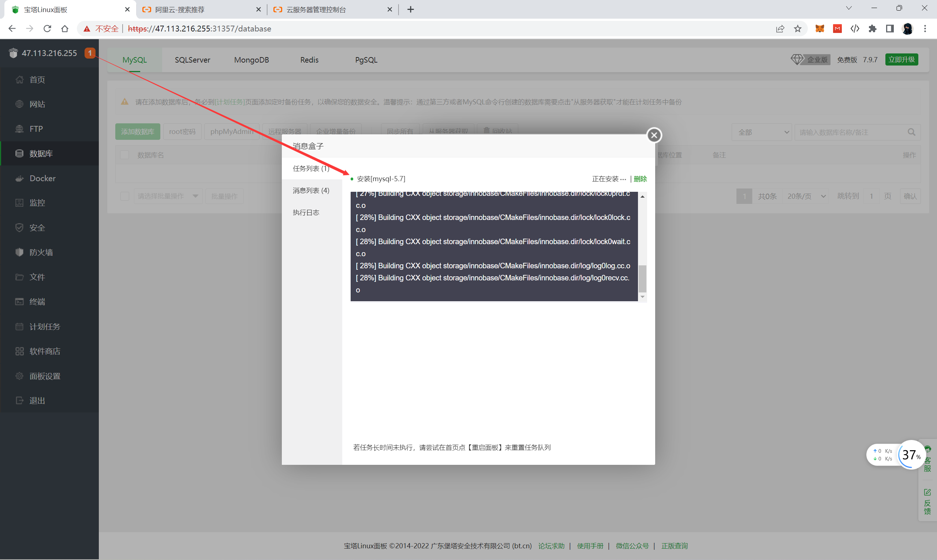Click the 立即升级 upgrade button

click(901, 60)
